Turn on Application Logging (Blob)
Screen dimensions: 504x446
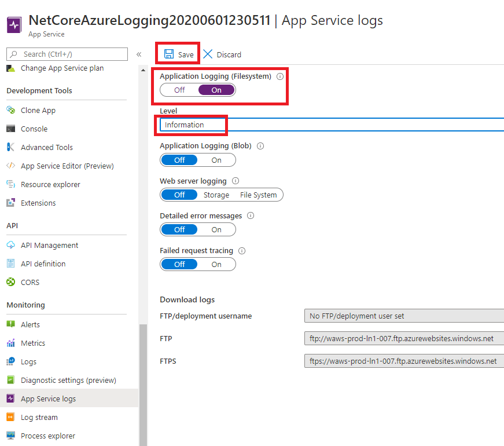tap(216, 160)
